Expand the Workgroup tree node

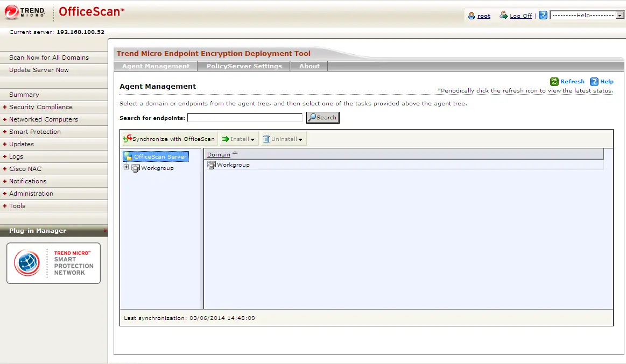[126, 167]
